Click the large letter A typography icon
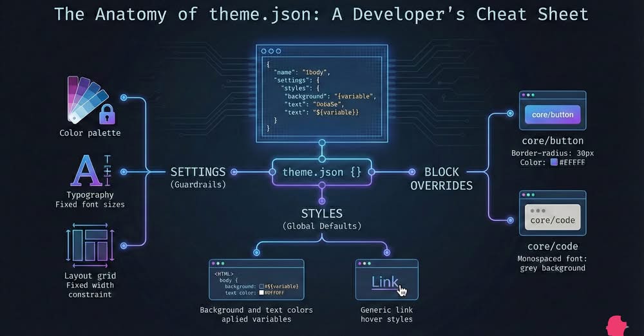 [x=86, y=171]
